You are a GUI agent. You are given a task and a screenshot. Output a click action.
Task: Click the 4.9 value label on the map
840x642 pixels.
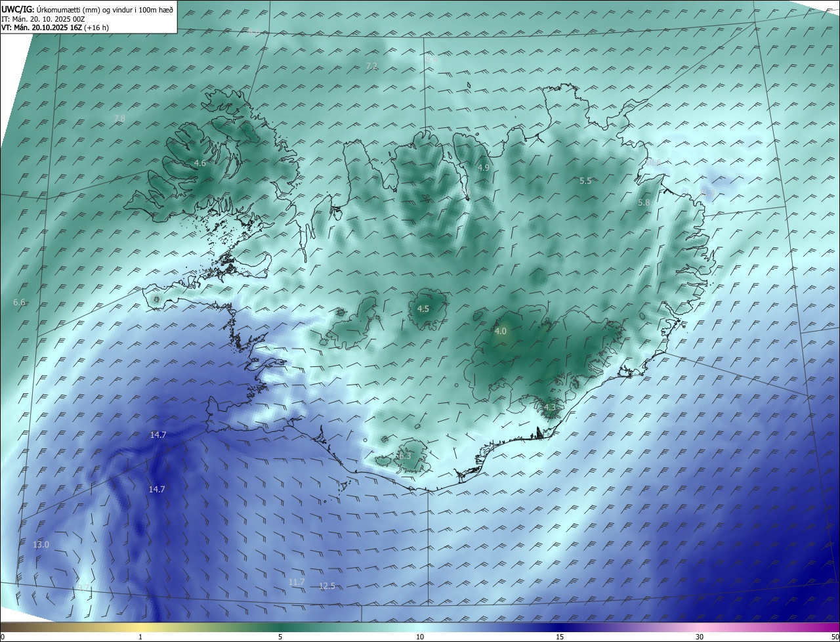484,168
